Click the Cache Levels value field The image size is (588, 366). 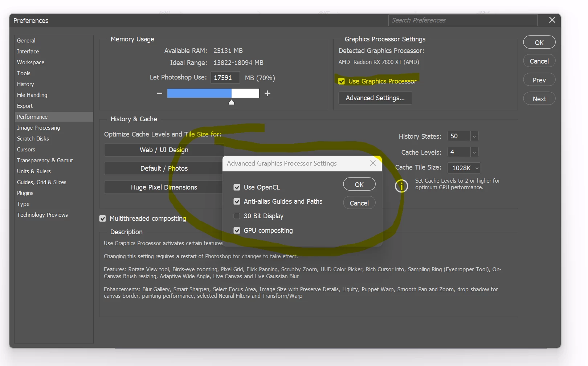pos(459,152)
